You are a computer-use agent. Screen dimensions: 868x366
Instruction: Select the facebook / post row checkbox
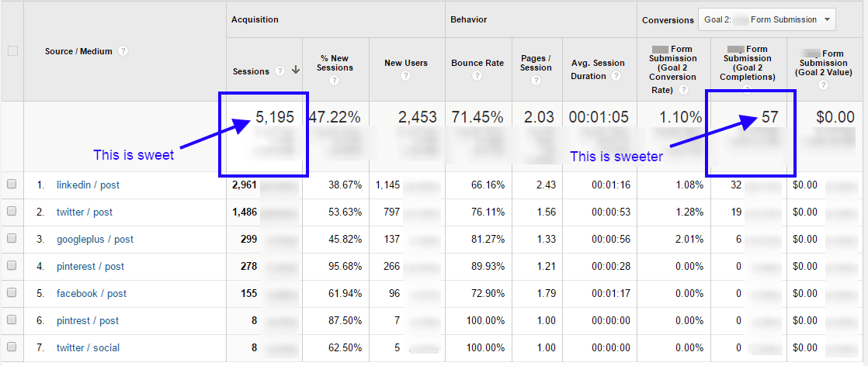click(12, 293)
